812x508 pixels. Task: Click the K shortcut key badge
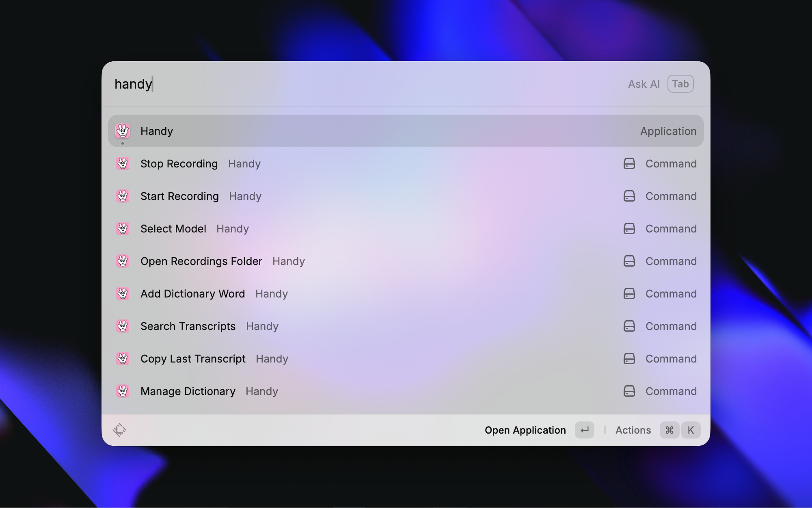691,430
